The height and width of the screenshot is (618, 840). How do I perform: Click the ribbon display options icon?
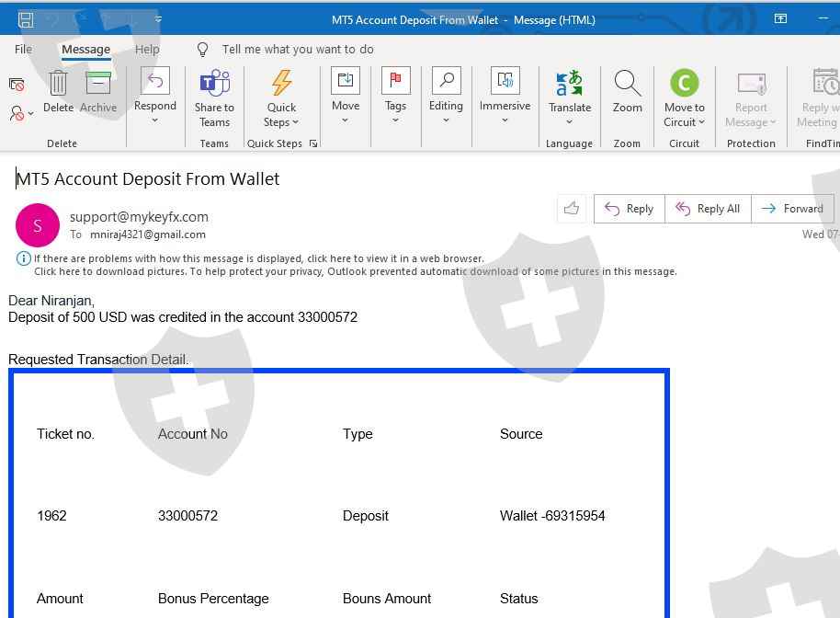point(780,18)
